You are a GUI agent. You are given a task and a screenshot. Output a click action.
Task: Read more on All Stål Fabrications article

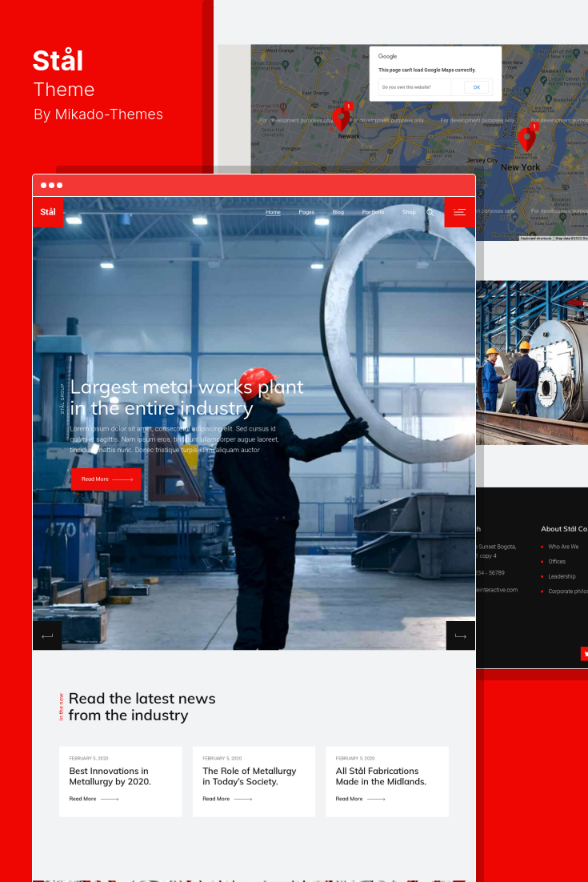[x=360, y=799]
